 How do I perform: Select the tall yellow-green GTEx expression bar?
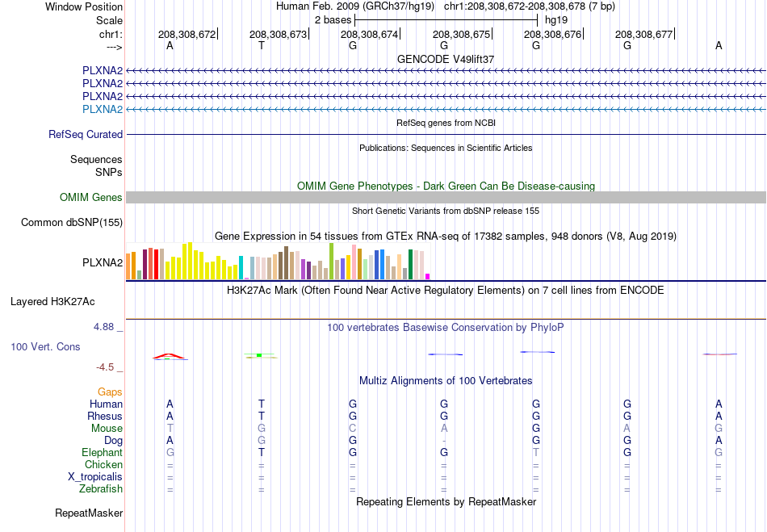coord(331,261)
